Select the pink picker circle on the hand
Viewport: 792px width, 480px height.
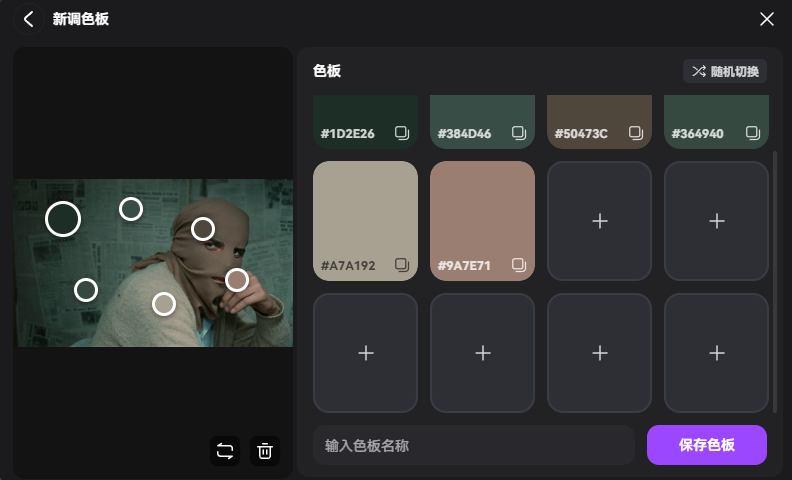[237, 280]
